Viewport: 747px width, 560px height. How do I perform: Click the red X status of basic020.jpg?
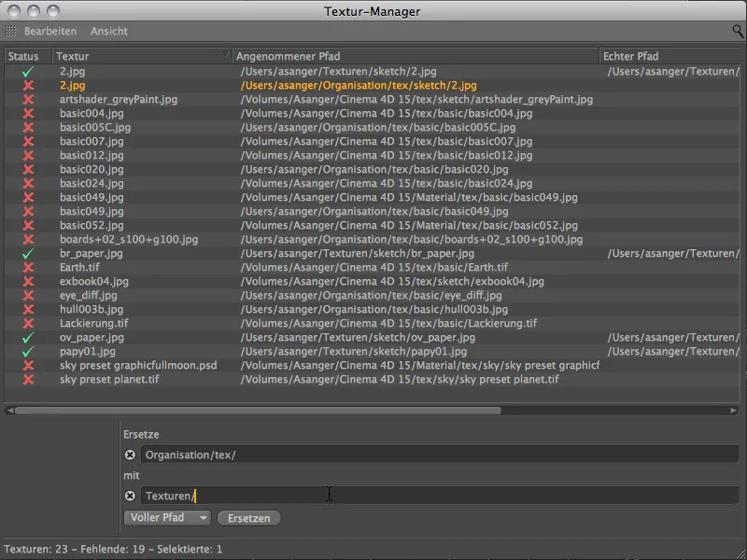point(29,170)
